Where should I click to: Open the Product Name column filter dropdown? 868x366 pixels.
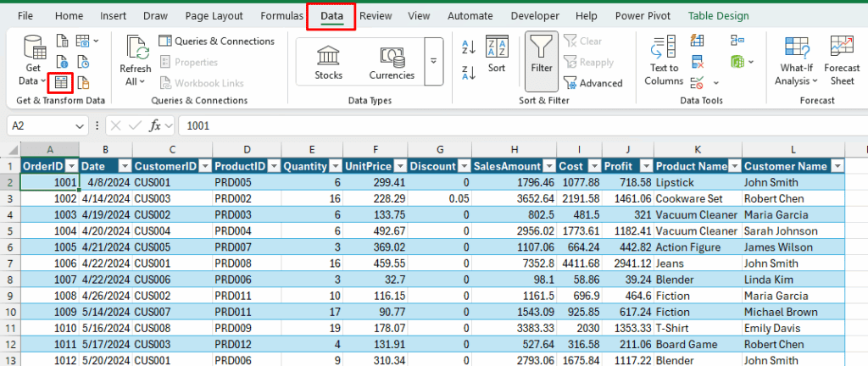(x=733, y=166)
